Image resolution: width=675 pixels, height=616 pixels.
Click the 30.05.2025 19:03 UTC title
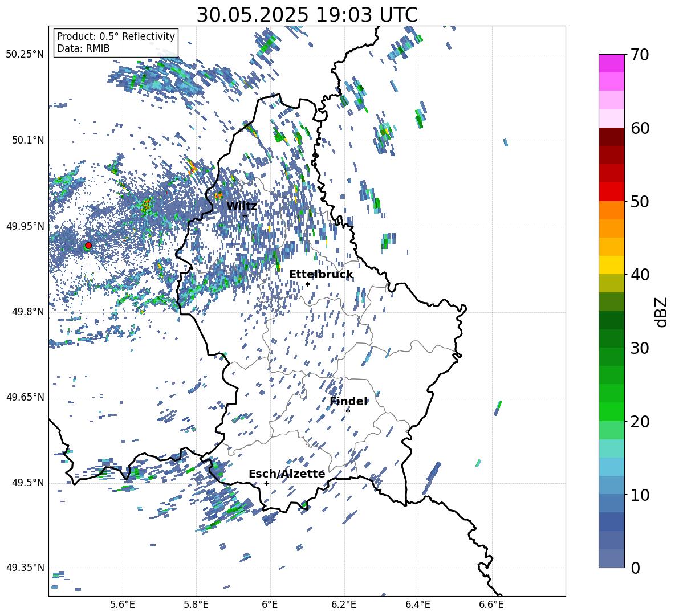coord(307,15)
